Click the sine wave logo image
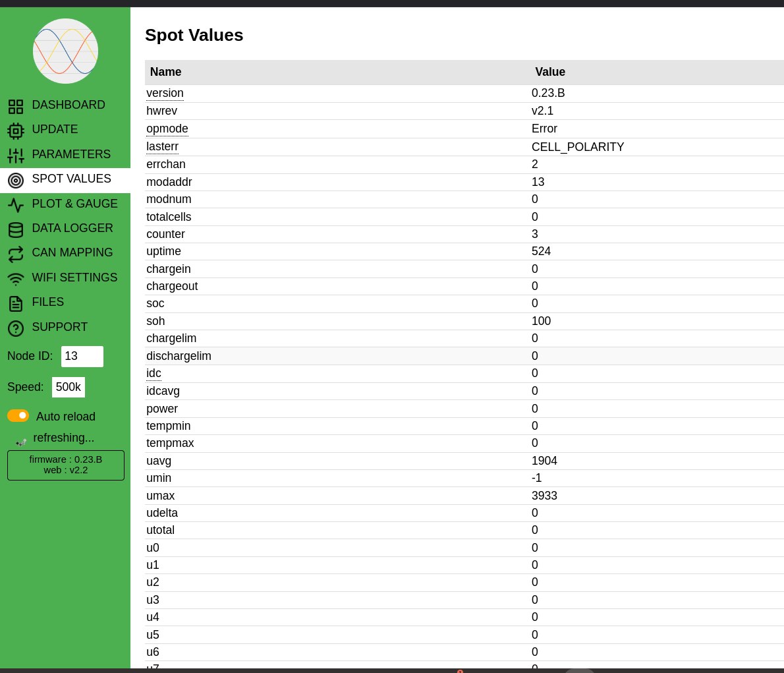Image resolution: width=784 pixels, height=673 pixels. click(65, 51)
